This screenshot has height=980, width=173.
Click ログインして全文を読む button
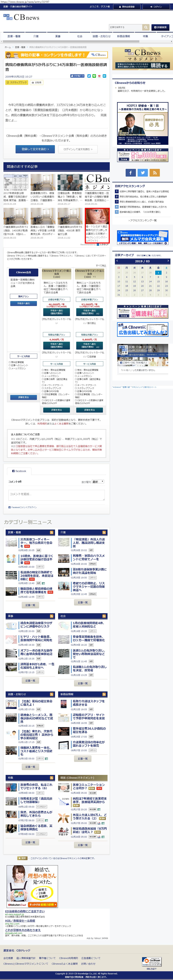[78, 149]
